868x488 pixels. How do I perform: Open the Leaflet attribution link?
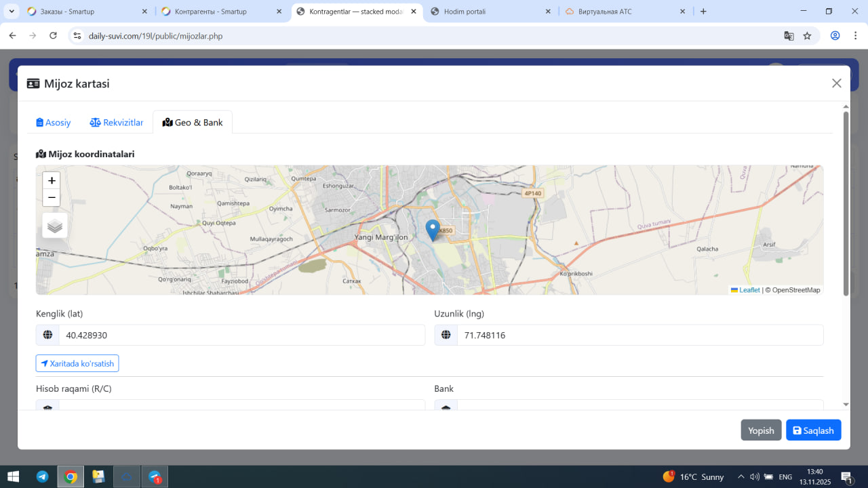click(x=749, y=290)
